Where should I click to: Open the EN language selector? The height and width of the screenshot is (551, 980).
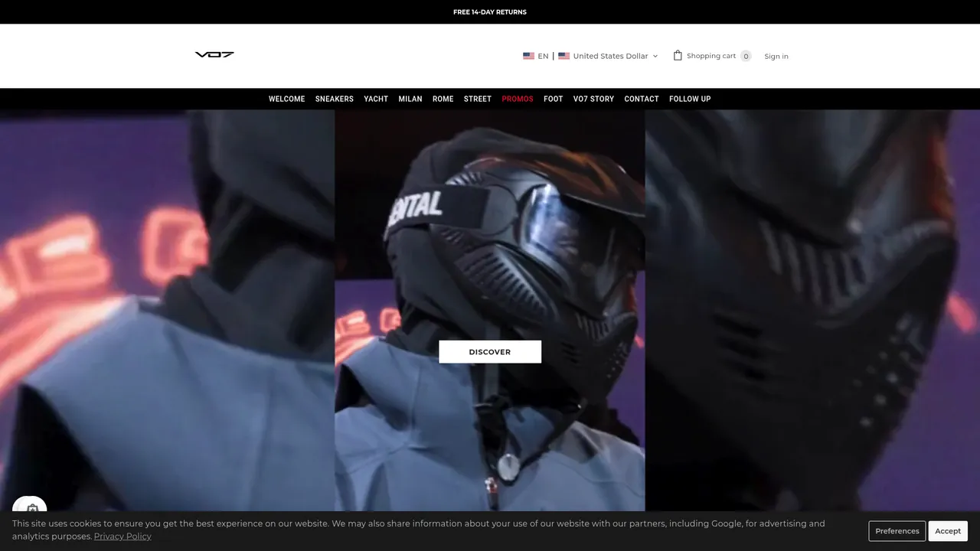coord(536,56)
